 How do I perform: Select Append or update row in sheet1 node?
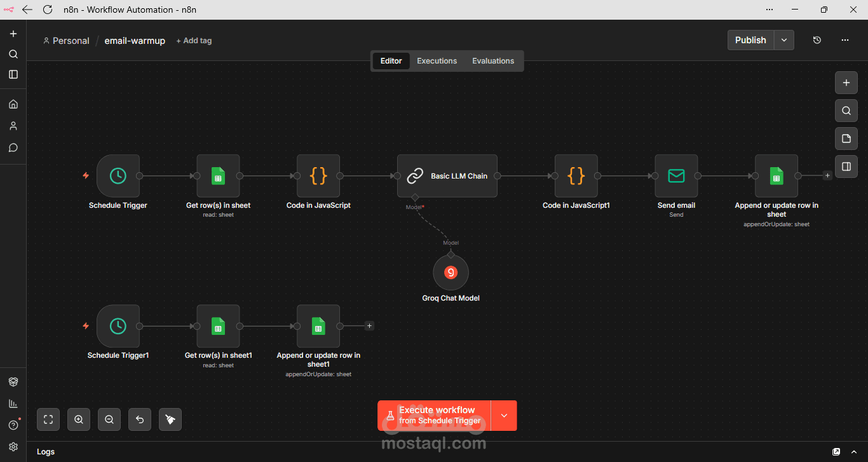(x=318, y=326)
